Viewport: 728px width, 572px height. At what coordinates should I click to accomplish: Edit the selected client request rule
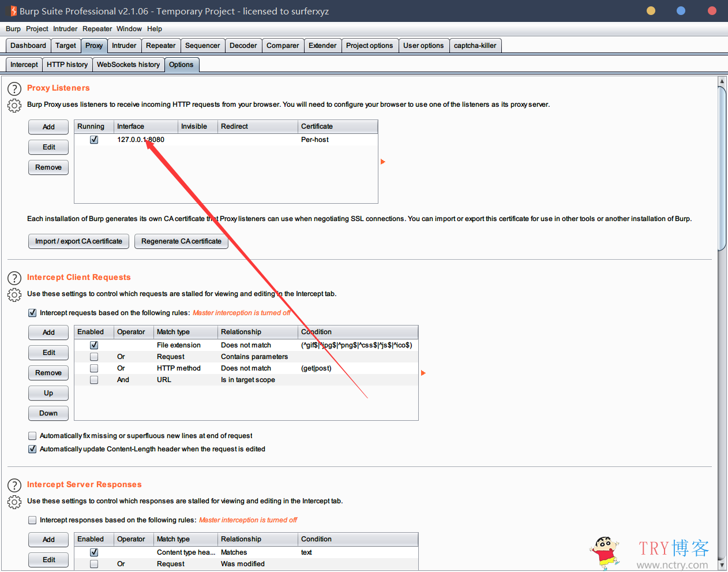click(x=48, y=353)
